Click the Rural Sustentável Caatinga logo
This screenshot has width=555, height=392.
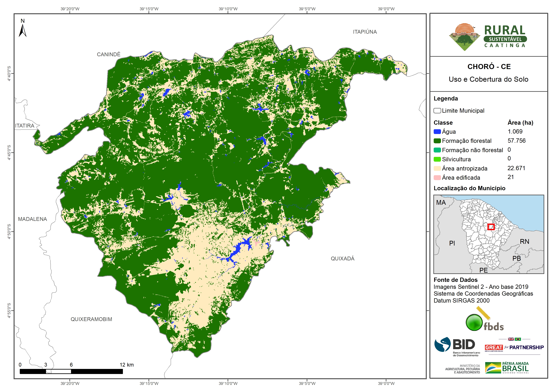pos(488,37)
